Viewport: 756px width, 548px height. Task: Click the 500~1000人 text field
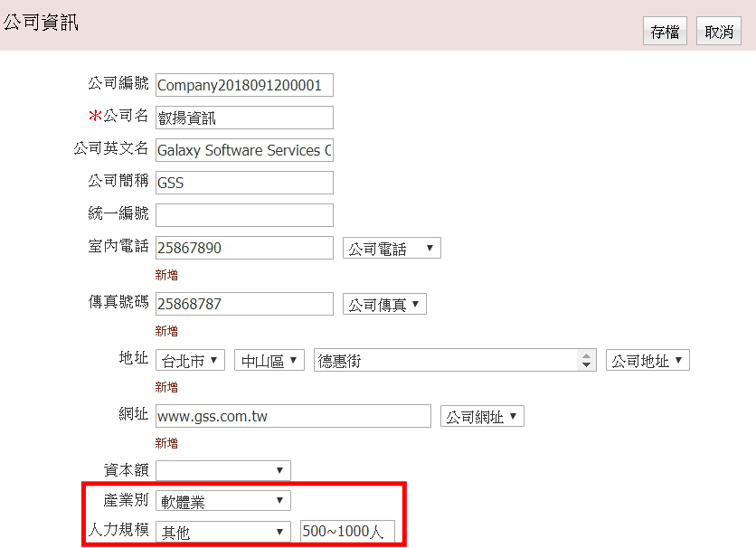(347, 531)
